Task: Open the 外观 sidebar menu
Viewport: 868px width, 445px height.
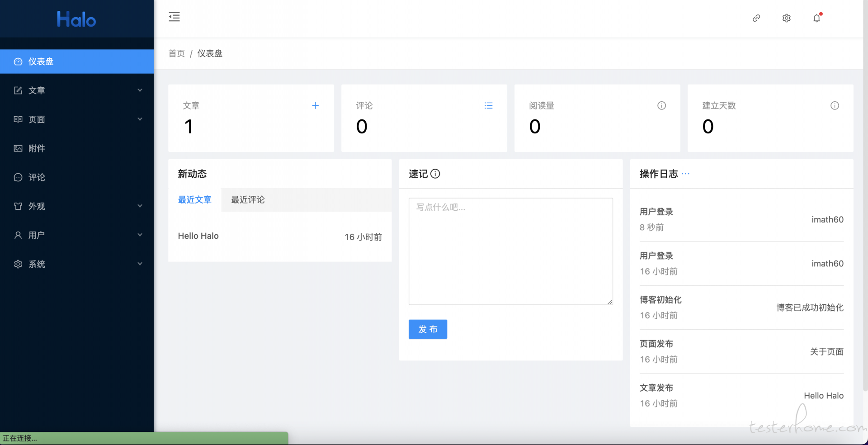Action: pos(77,206)
